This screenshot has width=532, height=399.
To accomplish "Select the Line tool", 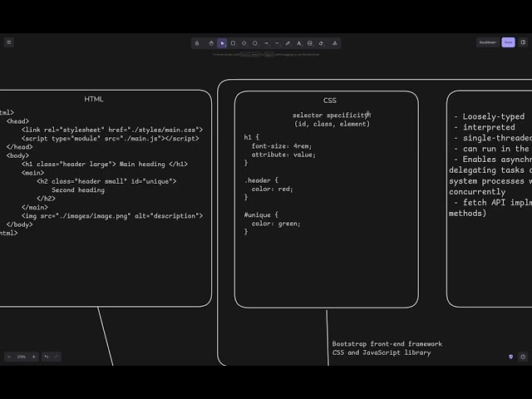I will [277, 43].
